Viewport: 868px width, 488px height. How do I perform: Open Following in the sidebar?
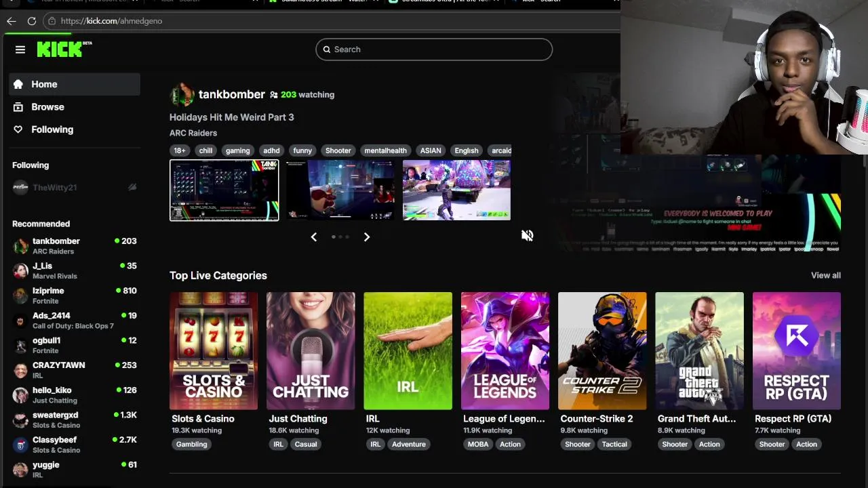[75, 129]
